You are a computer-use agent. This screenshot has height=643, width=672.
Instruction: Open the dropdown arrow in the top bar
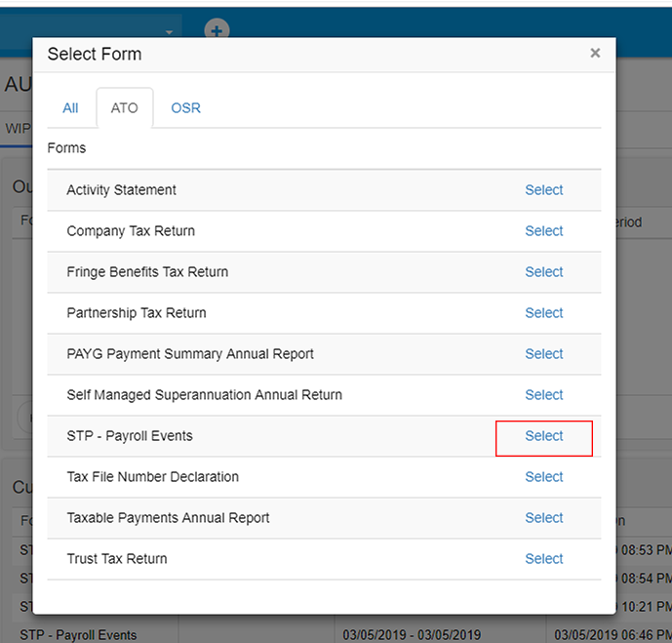169,32
